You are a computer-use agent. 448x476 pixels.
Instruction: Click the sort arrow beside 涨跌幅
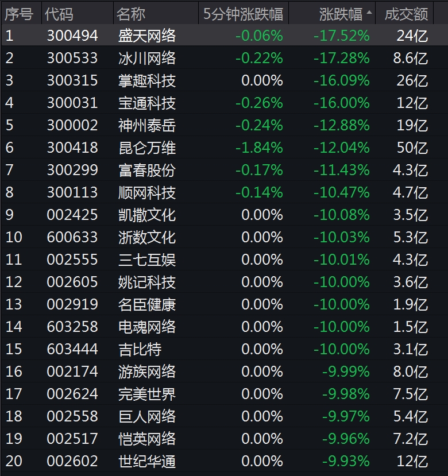369,13
